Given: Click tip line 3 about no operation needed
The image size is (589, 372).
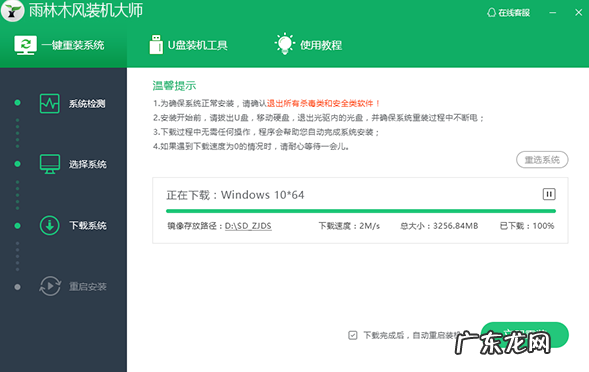Looking at the screenshot, I should pyautogui.click(x=266, y=132).
